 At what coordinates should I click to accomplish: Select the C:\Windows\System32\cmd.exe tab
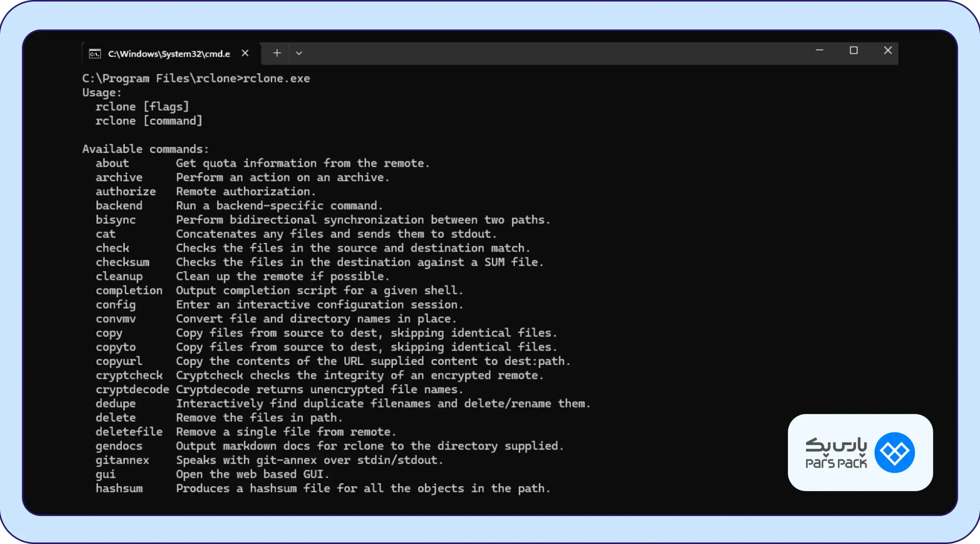[171, 54]
